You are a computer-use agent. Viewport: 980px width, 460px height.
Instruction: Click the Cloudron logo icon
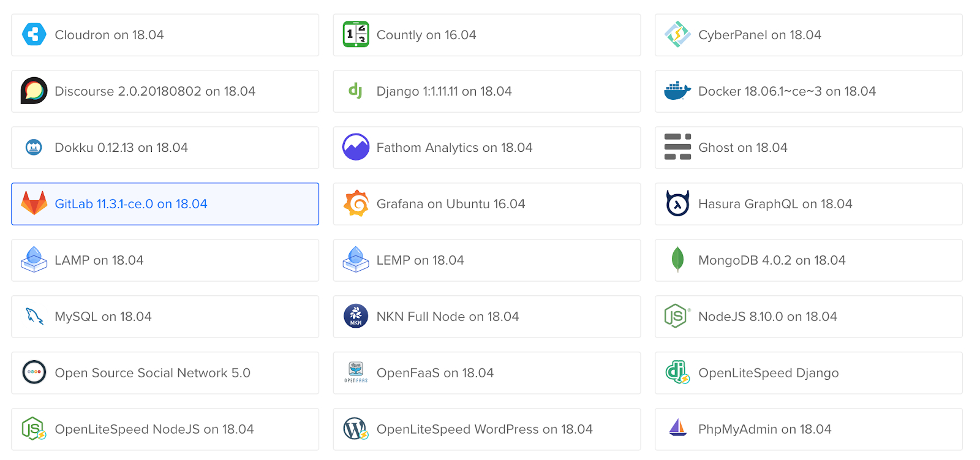click(x=34, y=34)
